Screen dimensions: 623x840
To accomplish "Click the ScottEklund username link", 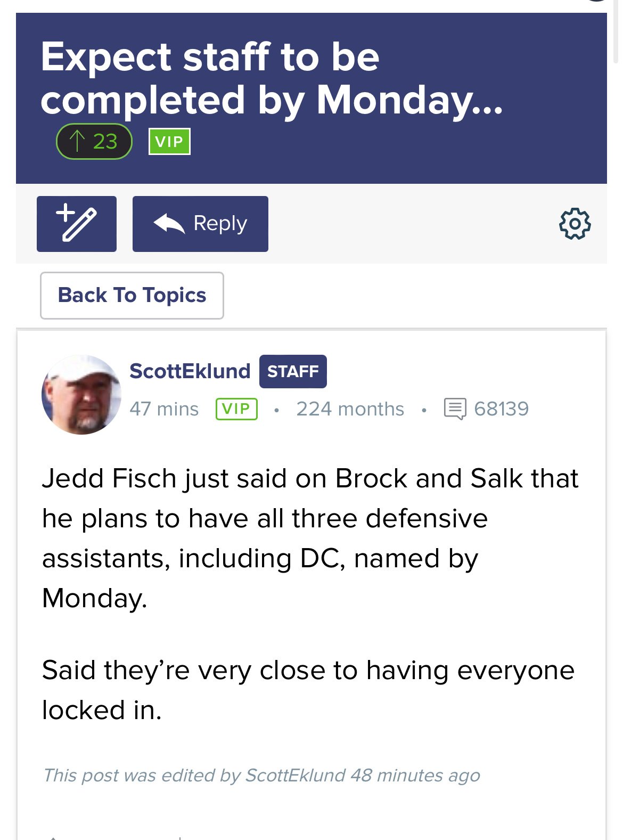I will (190, 371).
